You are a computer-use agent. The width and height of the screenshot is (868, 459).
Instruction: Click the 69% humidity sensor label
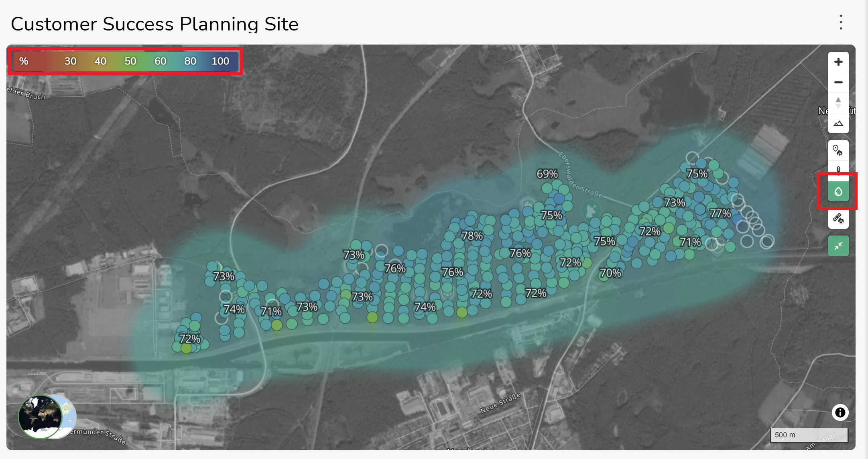pos(547,174)
